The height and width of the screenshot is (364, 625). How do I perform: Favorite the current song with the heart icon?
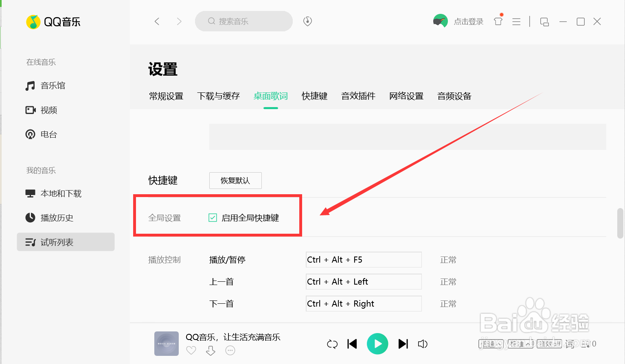(191, 350)
